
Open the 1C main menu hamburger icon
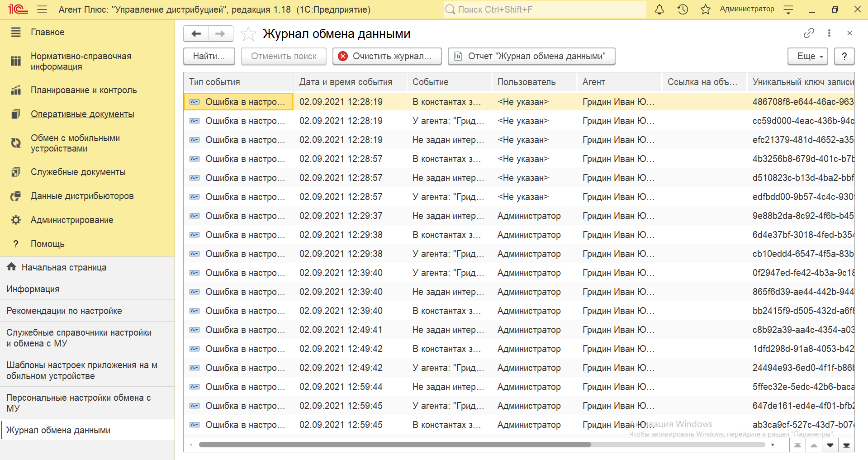tap(42, 9)
